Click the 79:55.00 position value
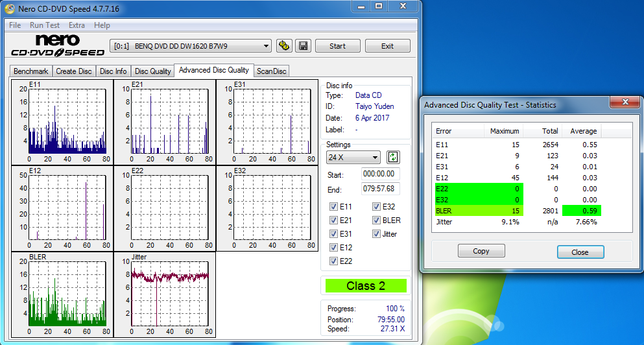The width and height of the screenshot is (644, 345). pos(391,320)
